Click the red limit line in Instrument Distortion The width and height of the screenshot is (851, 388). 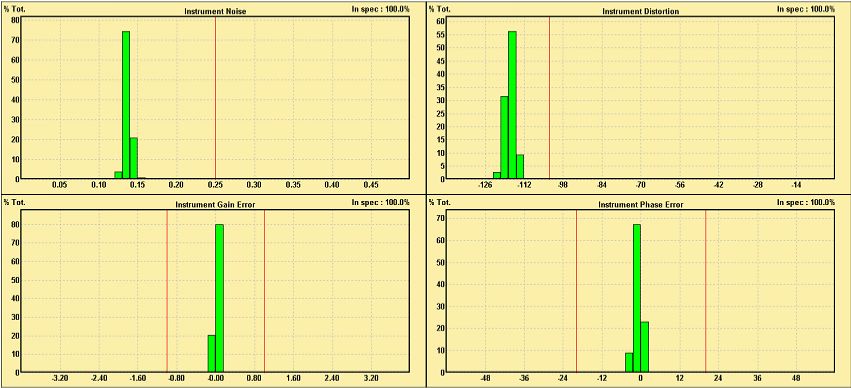click(549, 98)
